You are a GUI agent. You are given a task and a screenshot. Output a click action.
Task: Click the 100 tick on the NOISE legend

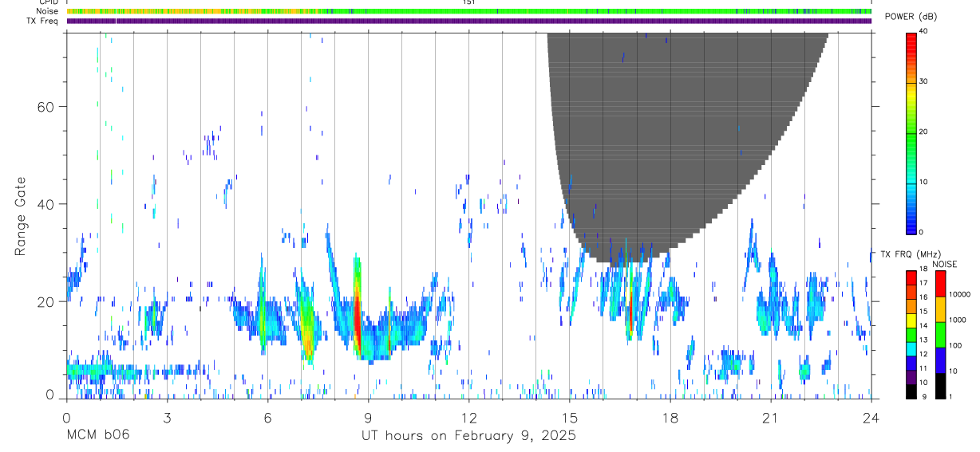(955, 345)
